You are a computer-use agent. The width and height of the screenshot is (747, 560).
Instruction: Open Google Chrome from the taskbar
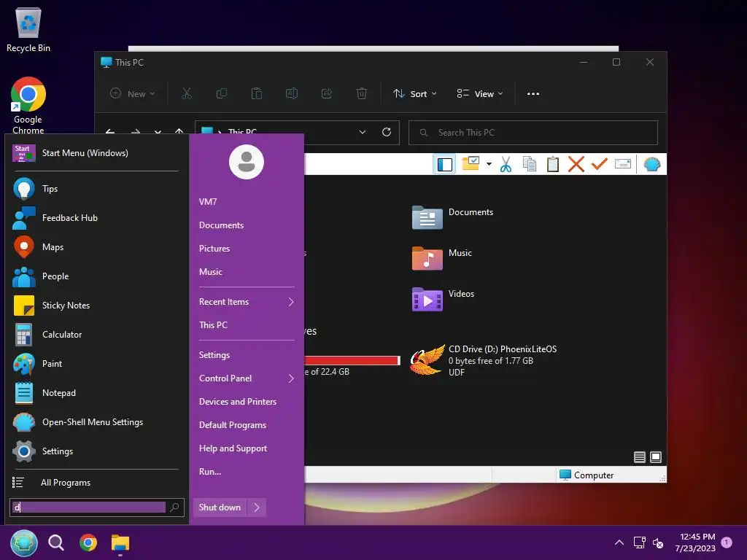88,542
